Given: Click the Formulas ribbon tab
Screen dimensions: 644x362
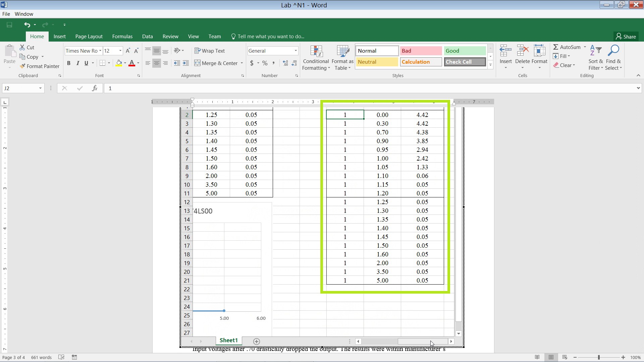Looking at the screenshot, I should coord(122,36).
